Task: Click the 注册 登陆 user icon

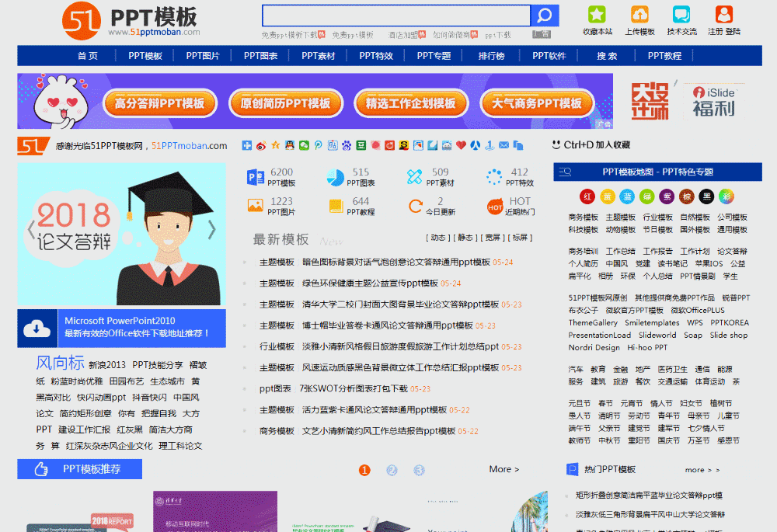Action: click(723, 15)
